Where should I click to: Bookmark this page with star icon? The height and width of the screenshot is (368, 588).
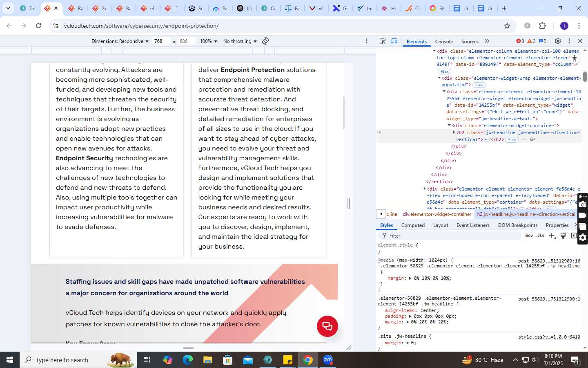(x=507, y=26)
